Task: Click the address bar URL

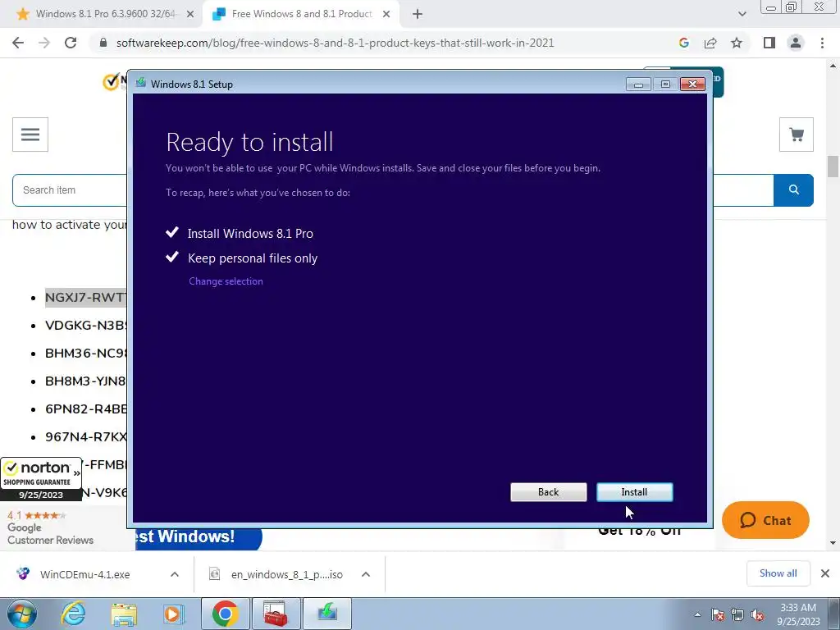Action: [x=335, y=43]
